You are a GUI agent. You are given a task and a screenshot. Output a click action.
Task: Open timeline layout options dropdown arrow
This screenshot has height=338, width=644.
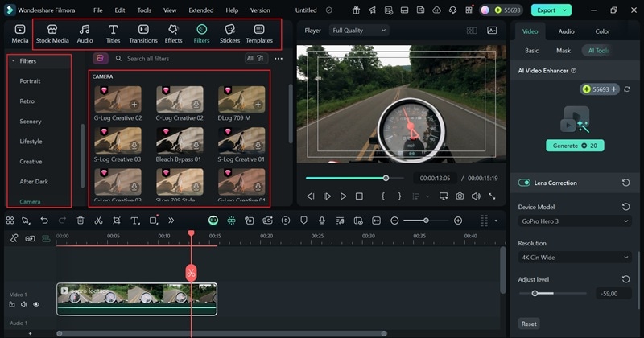pyautogui.click(x=496, y=221)
